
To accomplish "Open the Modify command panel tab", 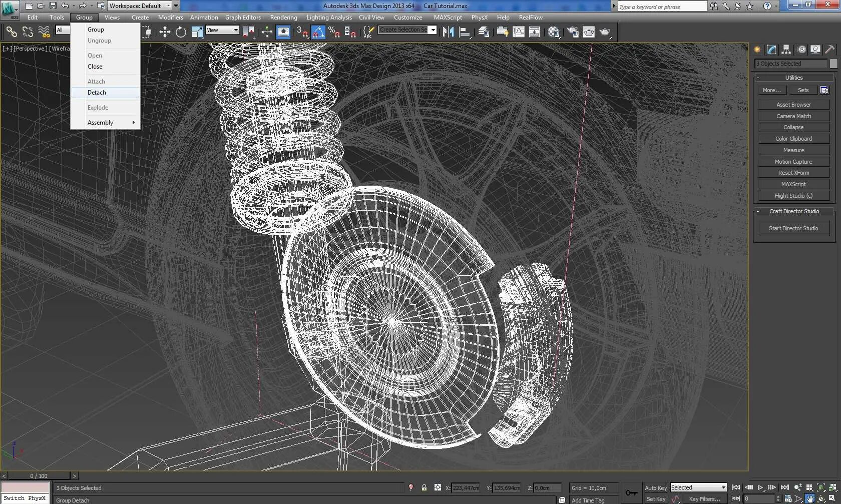I will point(772,49).
